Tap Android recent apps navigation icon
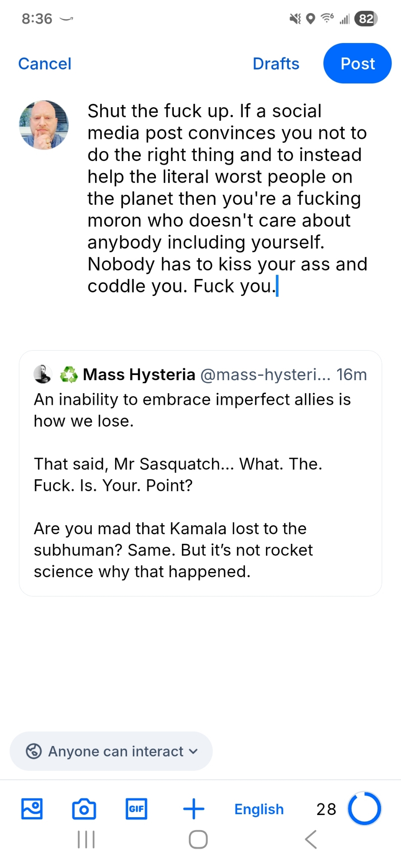 86,839
